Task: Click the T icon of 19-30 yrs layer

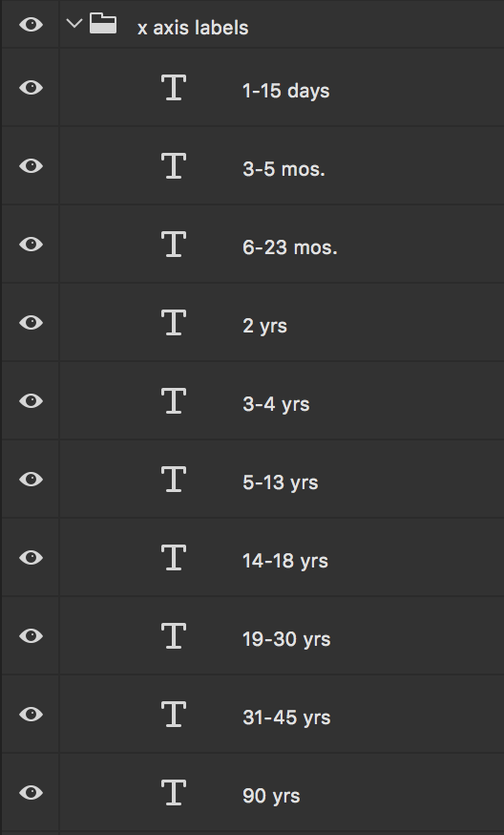Action: 174,635
